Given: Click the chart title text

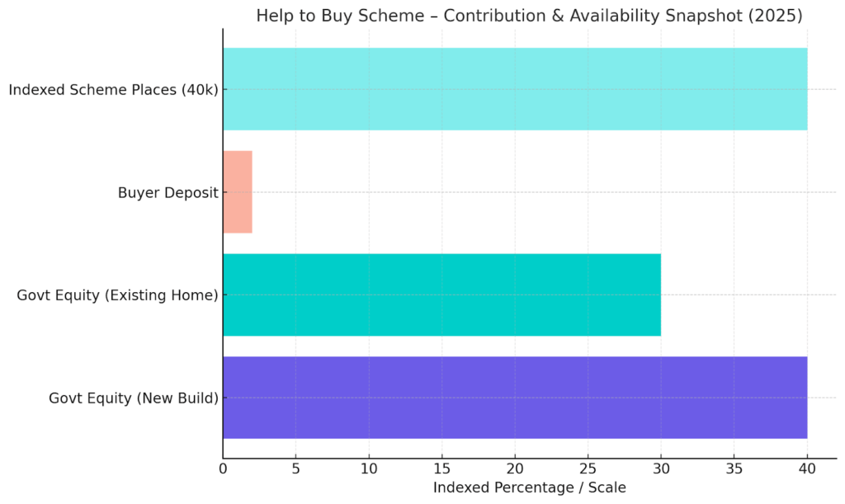Looking at the screenshot, I should point(529,16).
